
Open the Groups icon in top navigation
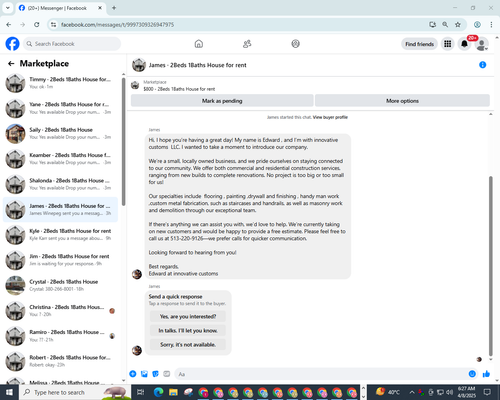[x=295, y=44]
